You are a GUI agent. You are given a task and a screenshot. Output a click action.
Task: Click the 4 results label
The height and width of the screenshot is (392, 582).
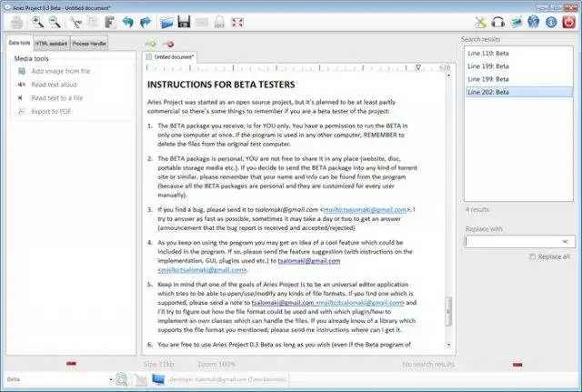(x=477, y=210)
